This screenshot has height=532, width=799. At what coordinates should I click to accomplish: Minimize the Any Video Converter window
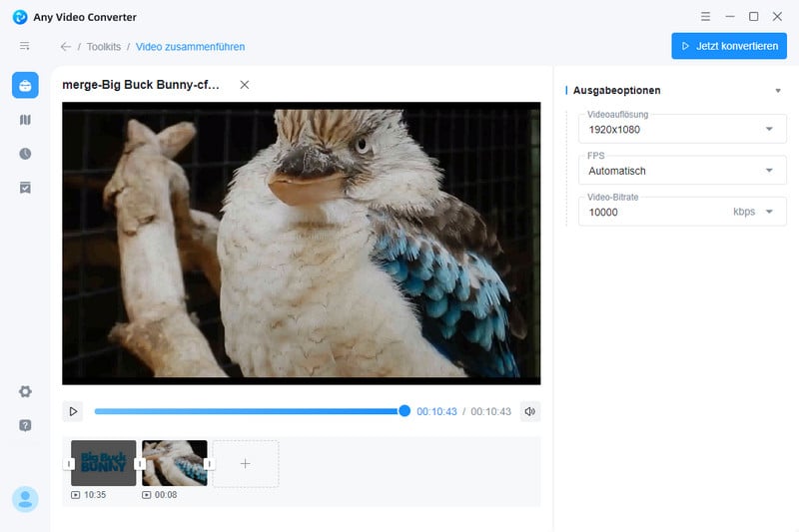(x=730, y=17)
